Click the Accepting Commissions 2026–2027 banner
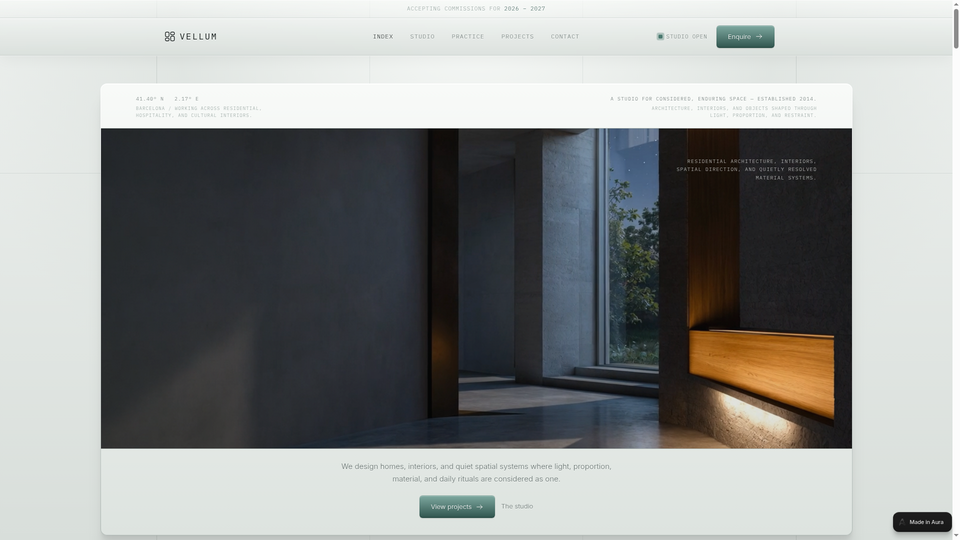This screenshot has height=540, width=960. [476, 9]
